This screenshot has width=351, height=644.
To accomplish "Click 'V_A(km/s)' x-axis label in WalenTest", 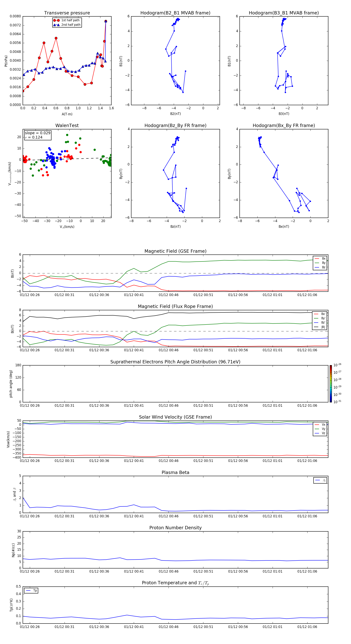I will coord(67,227).
